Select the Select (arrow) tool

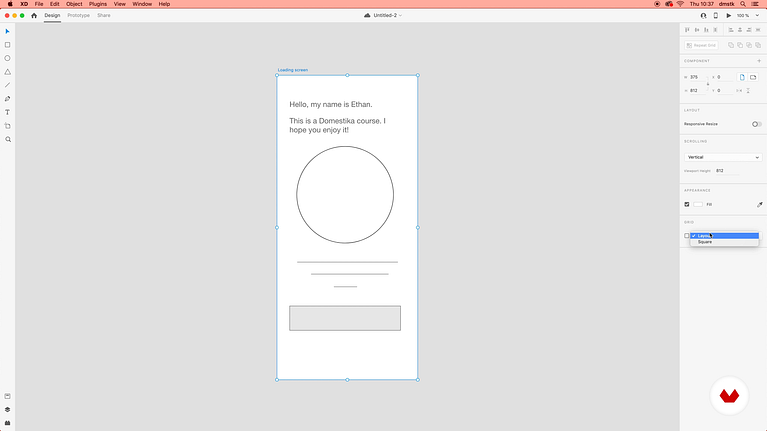[x=7, y=31]
